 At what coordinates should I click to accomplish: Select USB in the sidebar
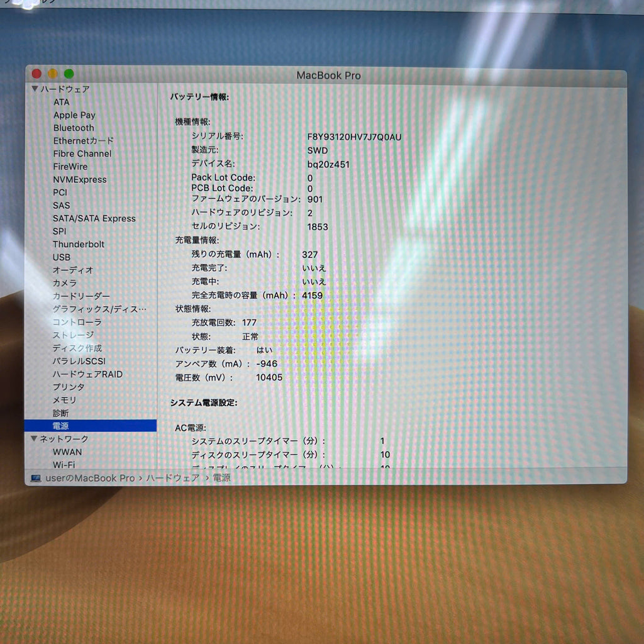point(61,257)
